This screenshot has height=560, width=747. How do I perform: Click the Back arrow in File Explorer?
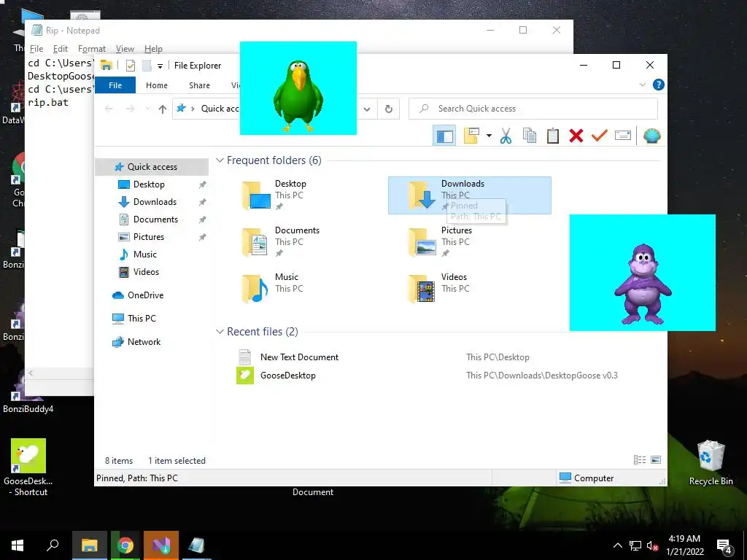tap(109, 109)
